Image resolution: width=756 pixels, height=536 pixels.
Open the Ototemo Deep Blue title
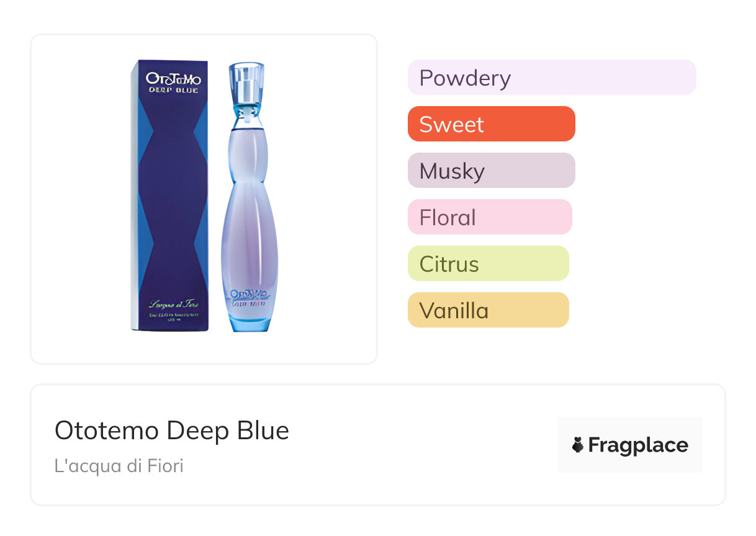[x=172, y=431]
